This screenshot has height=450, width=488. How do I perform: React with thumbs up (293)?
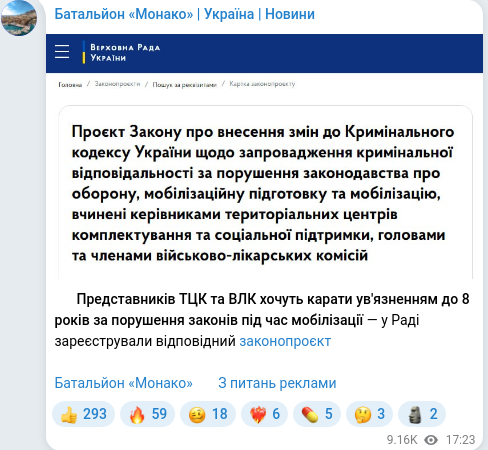coord(83,414)
